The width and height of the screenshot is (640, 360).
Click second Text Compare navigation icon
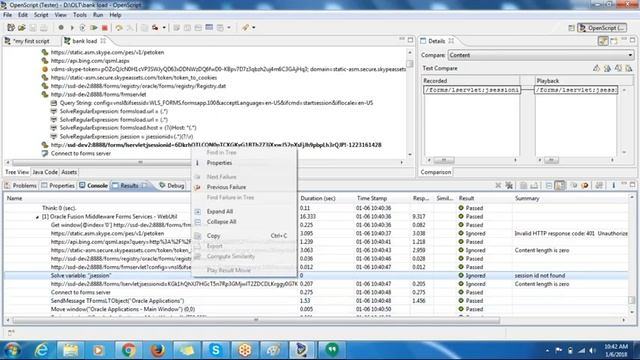[607, 69]
